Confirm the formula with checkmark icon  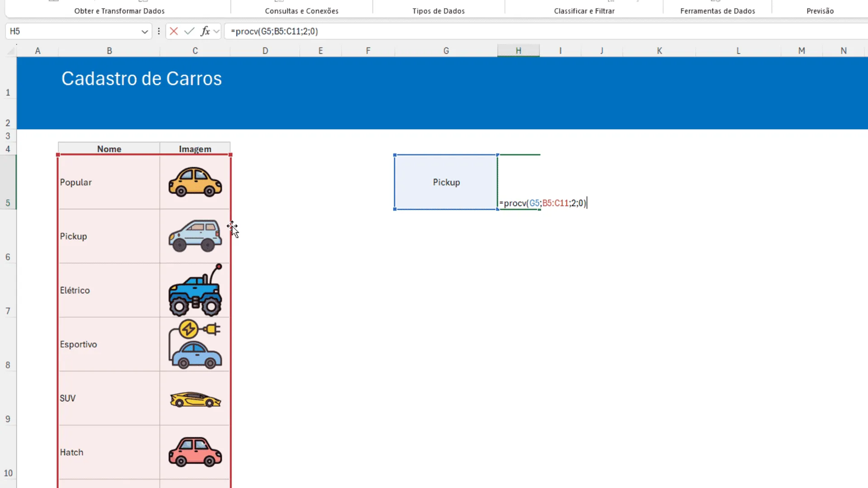click(189, 31)
